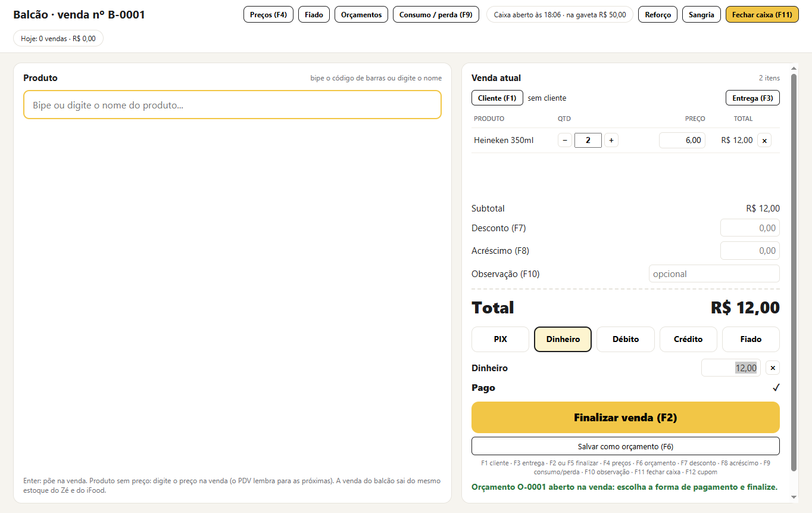This screenshot has width=812, height=513.
Task: Open the Preços (F4) price list
Action: [x=268, y=15]
